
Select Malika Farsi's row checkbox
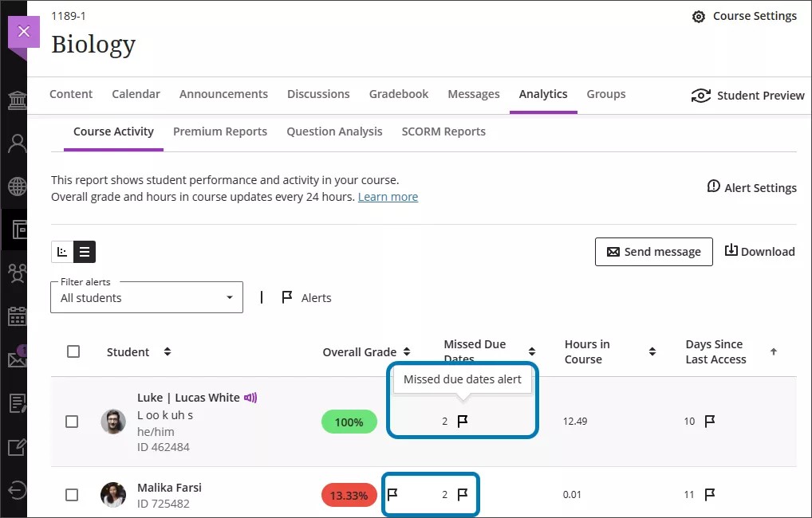click(72, 494)
